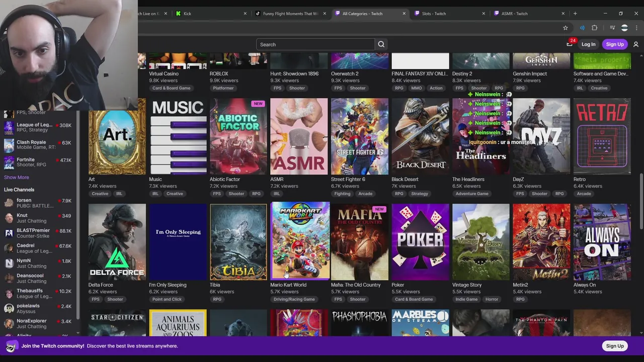Click the Horror tag under Vintage Story
This screenshot has height=362, width=644.
492,299
